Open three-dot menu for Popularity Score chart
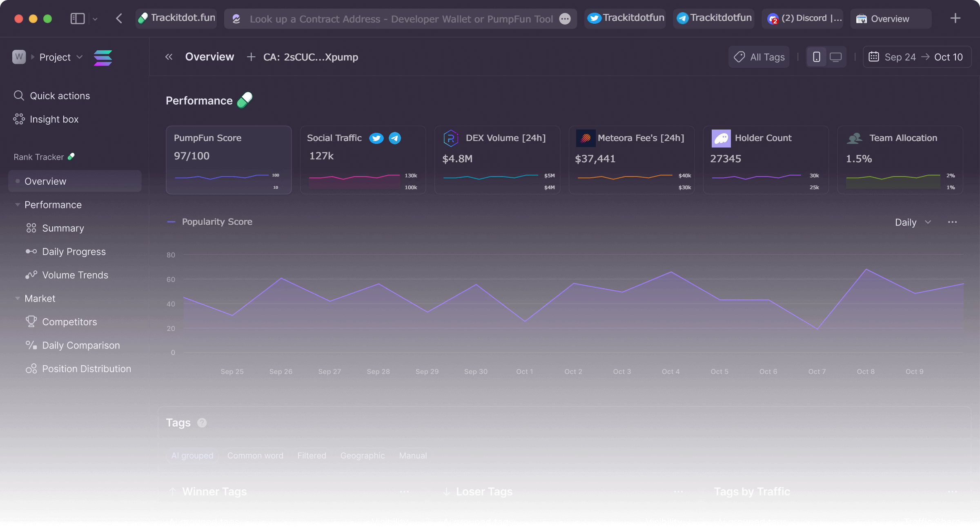 point(952,222)
